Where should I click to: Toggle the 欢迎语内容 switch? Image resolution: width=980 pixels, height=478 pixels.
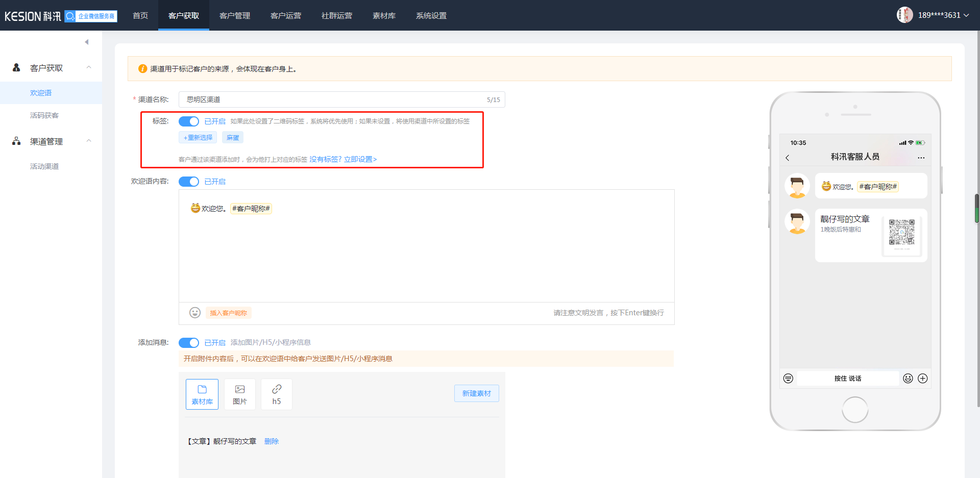(x=189, y=182)
